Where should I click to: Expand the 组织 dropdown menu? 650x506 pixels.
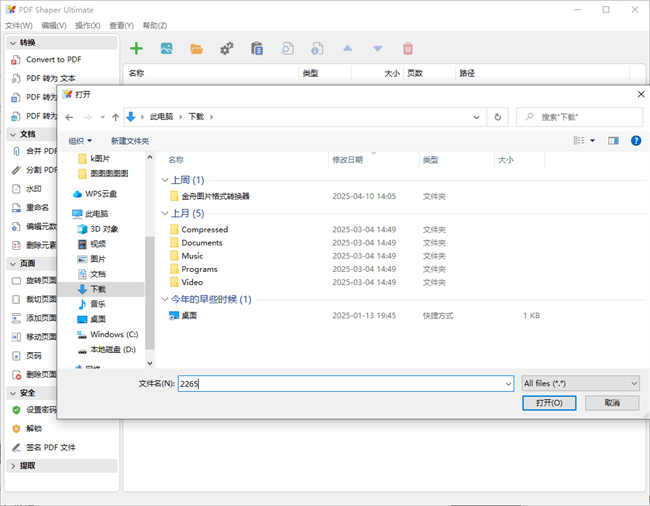(x=80, y=141)
